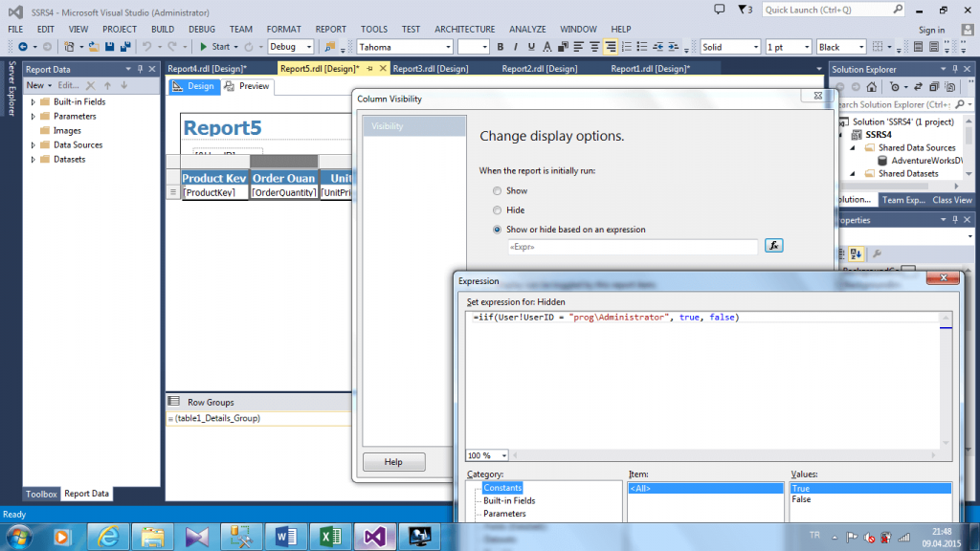Click the Save toolbar icon
Viewport: 980px width, 551px height.
[x=109, y=47]
